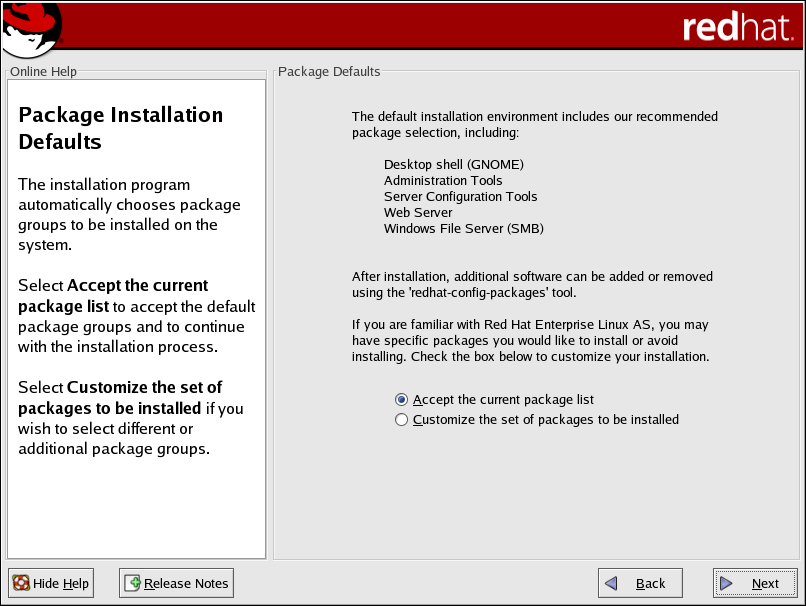Click the Package Defaults frame title
The width and height of the screenshot is (806, 606).
[329, 72]
